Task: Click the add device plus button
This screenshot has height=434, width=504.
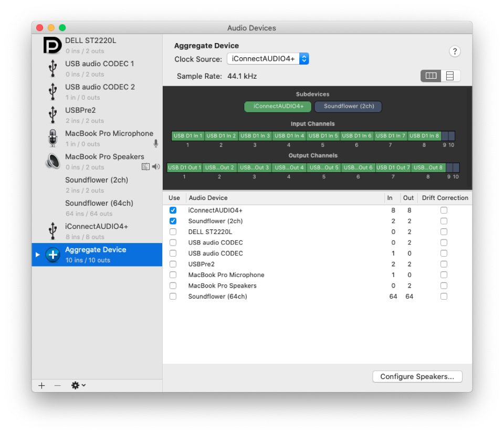Action: pyautogui.click(x=41, y=385)
